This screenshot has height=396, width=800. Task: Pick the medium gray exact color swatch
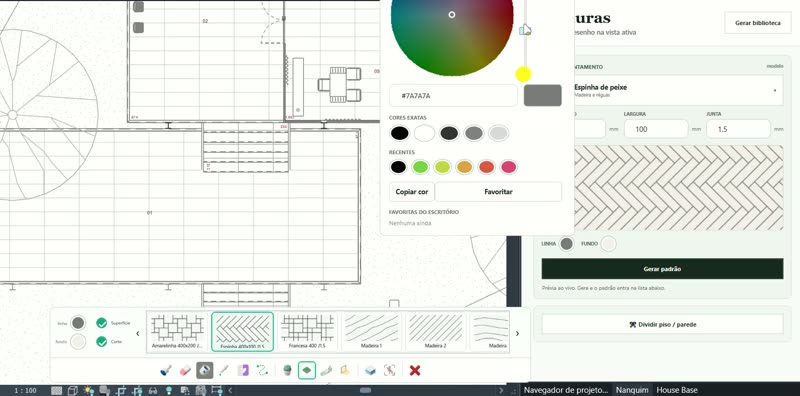pos(473,133)
